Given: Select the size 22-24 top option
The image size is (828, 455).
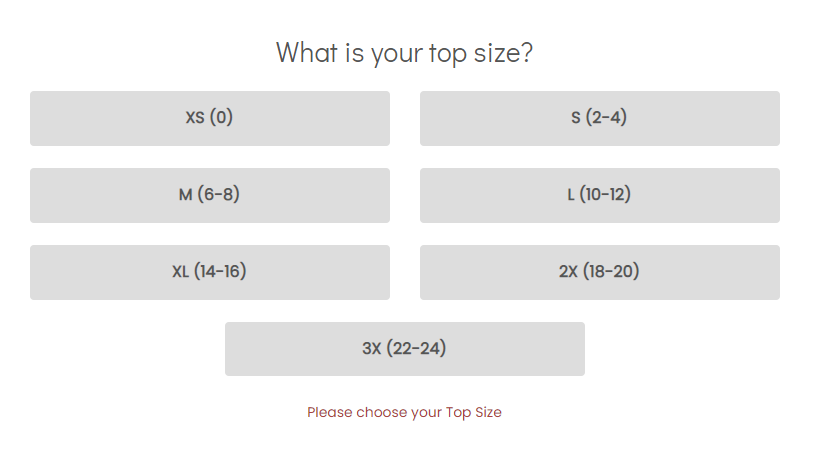Looking at the screenshot, I should [x=404, y=349].
